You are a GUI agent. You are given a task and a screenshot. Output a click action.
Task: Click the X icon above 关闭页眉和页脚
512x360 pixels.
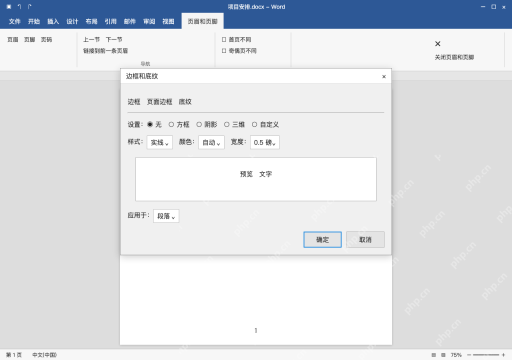click(438, 44)
